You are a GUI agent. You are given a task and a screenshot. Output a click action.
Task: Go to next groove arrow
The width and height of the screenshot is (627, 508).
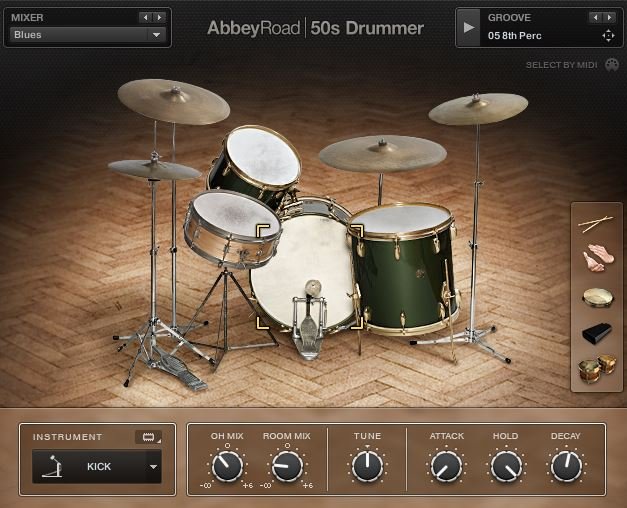[x=609, y=17]
